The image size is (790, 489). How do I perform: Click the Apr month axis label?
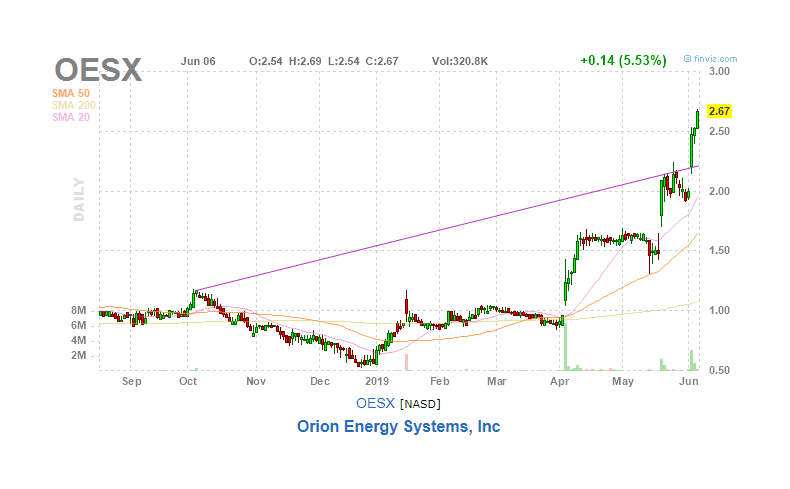click(x=560, y=381)
